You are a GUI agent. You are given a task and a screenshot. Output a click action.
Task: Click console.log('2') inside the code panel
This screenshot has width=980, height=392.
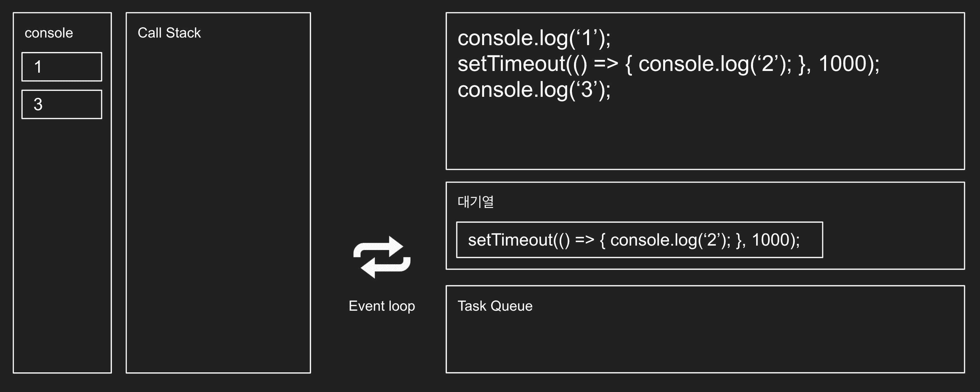pos(715,64)
